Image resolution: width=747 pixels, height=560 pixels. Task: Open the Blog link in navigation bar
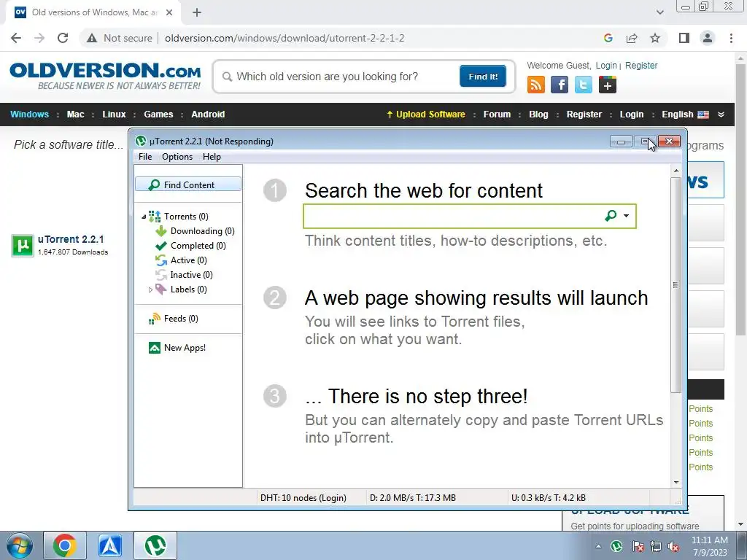pyautogui.click(x=538, y=114)
